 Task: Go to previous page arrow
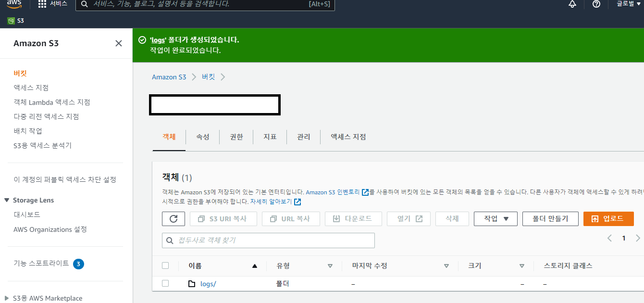[x=609, y=238]
